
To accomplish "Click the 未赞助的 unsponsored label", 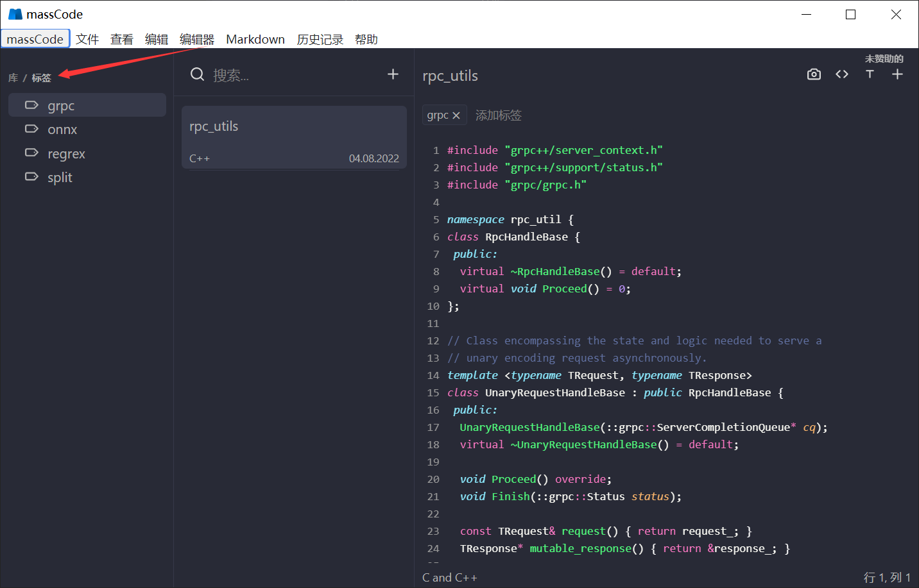I will coord(884,58).
